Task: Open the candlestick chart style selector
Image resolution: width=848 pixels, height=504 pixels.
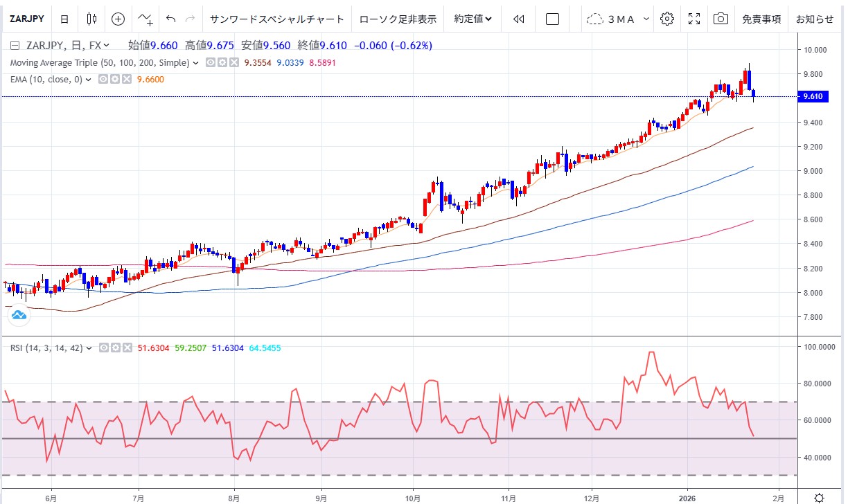Action: (91, 19)
